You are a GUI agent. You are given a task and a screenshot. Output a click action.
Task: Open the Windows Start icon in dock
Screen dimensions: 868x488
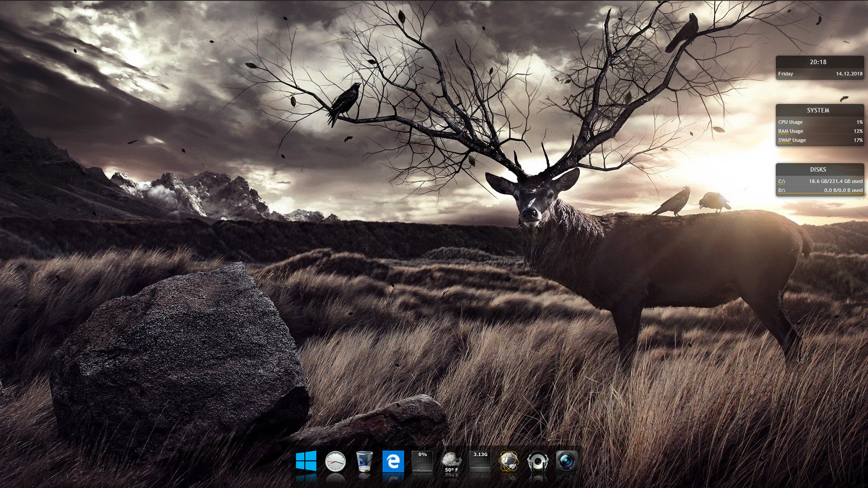306,461
